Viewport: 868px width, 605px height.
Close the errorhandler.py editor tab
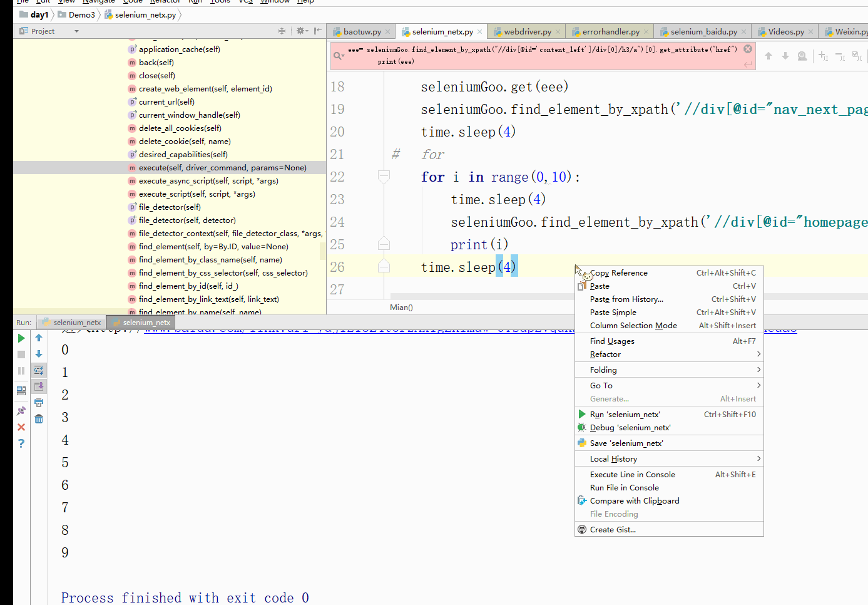(x=646, y=31)
